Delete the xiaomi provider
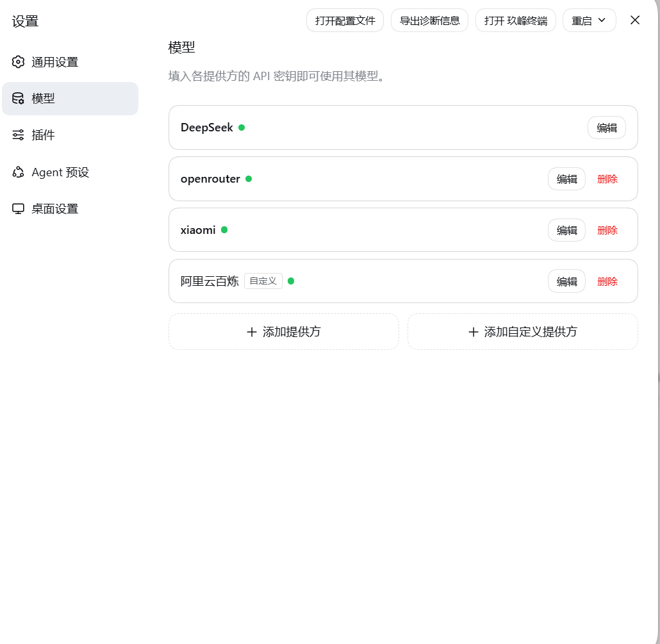The width and height of the screenshot is (660, 644). click(607, 230)
